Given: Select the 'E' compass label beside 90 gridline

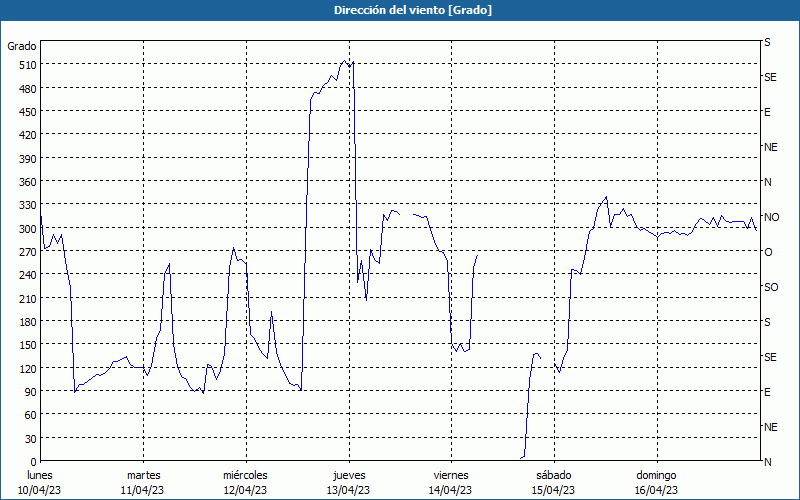Looking at the screenshot, I should pyautogui.click(x=767, y=392).
